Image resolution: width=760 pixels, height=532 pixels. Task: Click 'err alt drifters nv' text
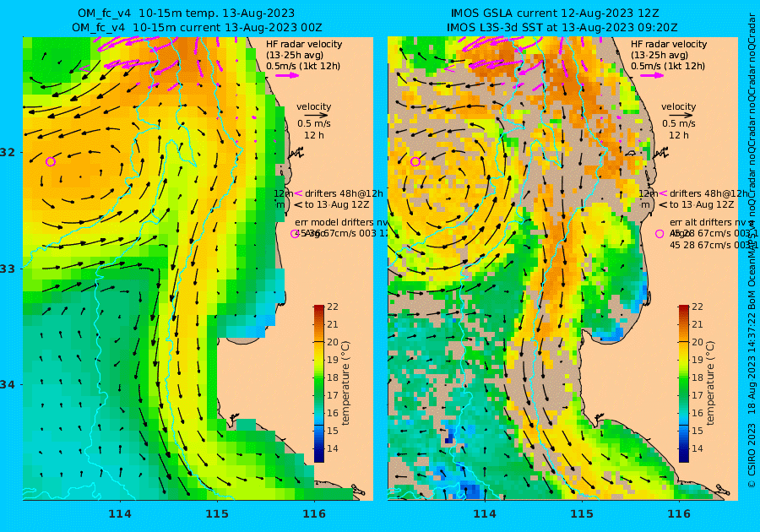click(x=708, y=222)
